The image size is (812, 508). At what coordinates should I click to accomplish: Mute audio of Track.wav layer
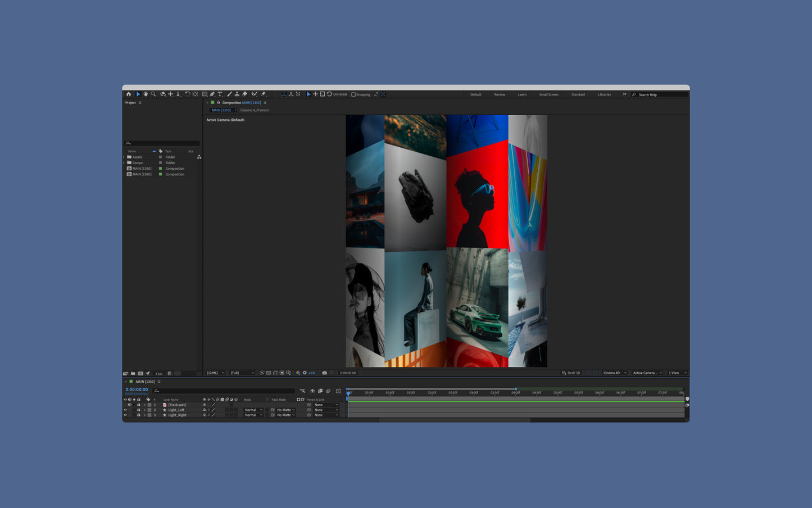pyautogui.click(x=129, y=405)
